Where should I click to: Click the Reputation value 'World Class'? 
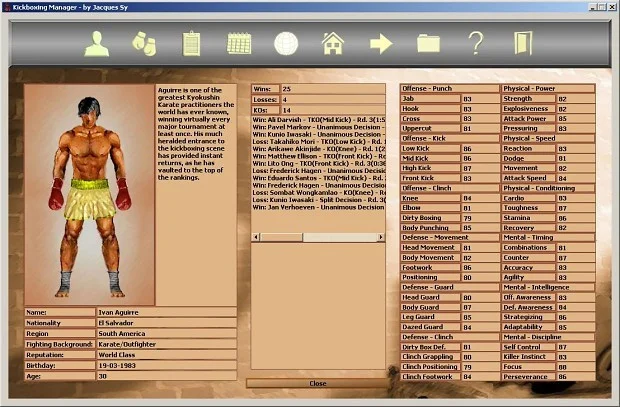166,355
